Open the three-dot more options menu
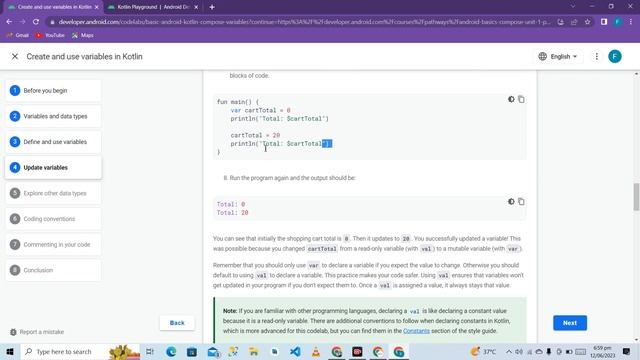 pyautogui.click(x=596, y=56)
